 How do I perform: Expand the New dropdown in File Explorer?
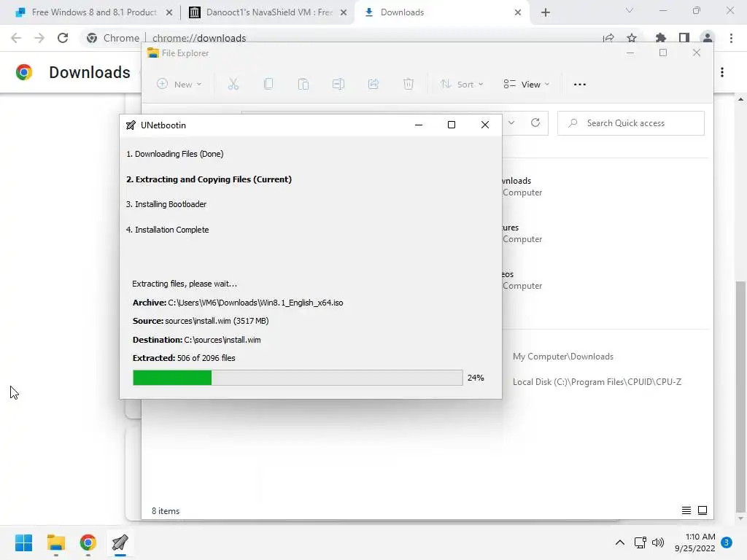pyautogui.click(x=179, y=85)
